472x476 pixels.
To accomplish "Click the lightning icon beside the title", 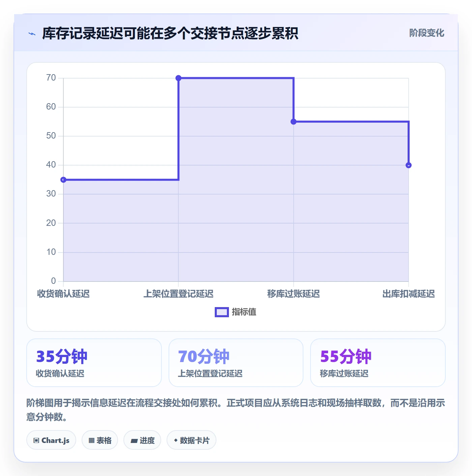I will point(32,34).
